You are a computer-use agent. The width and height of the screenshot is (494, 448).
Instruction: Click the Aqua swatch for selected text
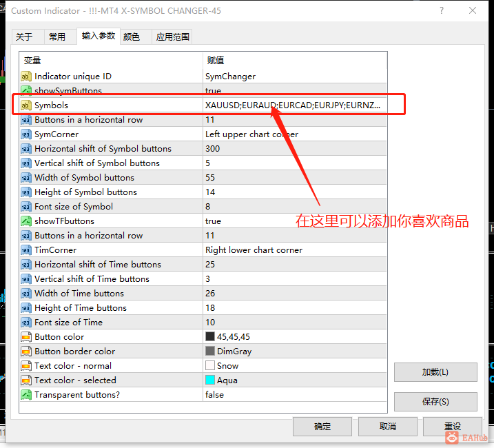coord(210,380)
